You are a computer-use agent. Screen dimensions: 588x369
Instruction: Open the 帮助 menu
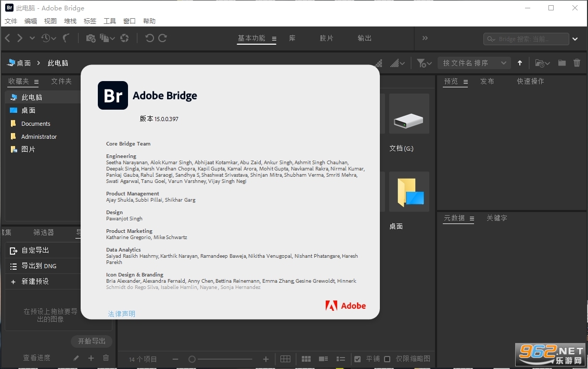[149, 21]
